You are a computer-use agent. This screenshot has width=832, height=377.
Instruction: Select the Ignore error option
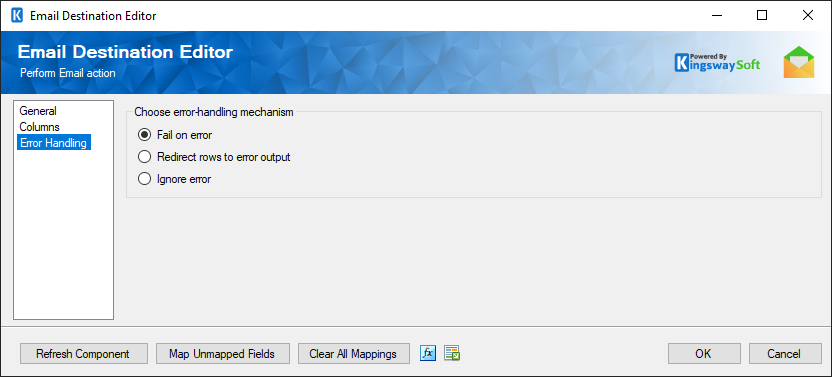pyautogui.click(x=174, y=179)
